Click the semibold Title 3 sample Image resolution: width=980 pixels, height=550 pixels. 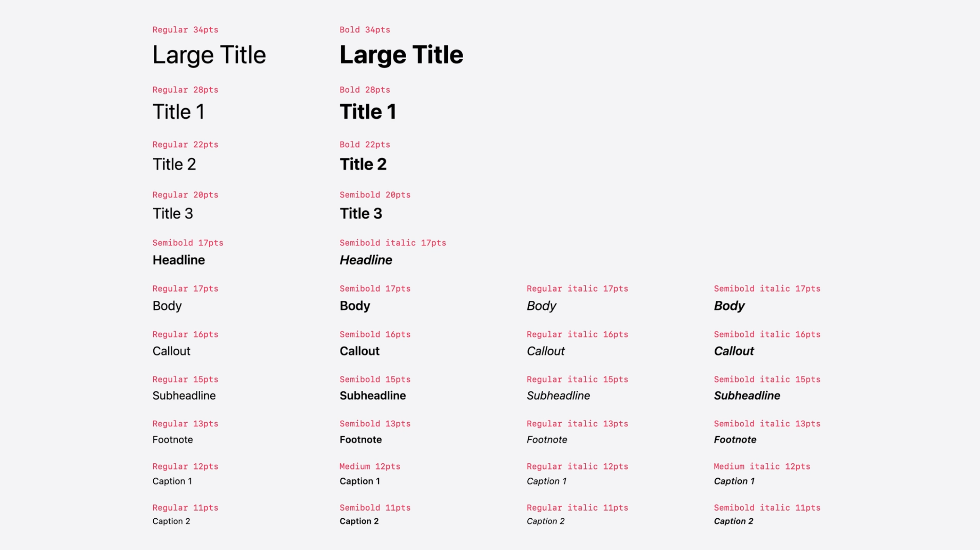click(360, 213)
